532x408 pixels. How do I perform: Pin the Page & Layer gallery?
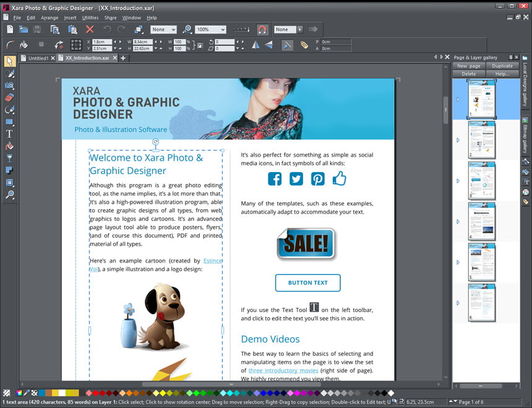pos(510,58)
